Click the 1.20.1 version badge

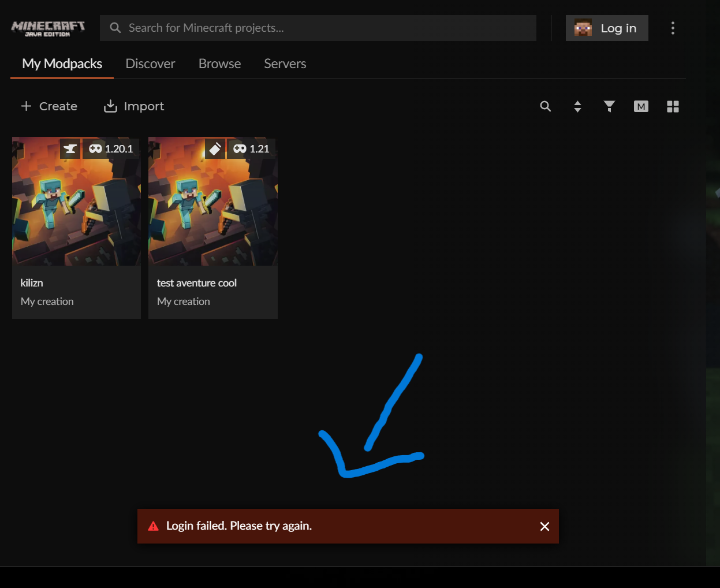coord(111,149)
